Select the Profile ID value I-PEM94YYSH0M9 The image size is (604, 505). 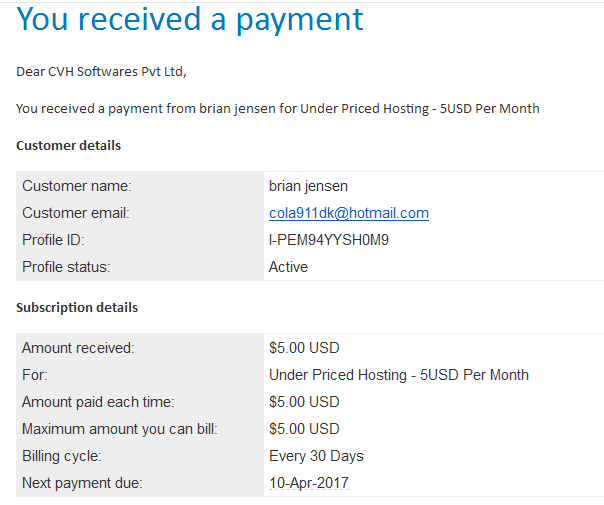tap(329, 240)
